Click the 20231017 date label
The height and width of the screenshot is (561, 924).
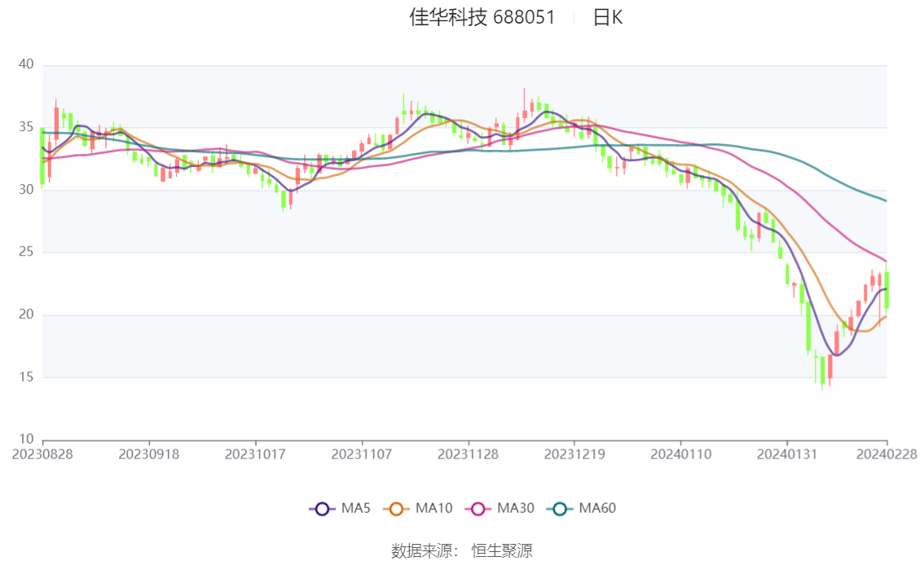pyautogui.click(x=255, y=454)
